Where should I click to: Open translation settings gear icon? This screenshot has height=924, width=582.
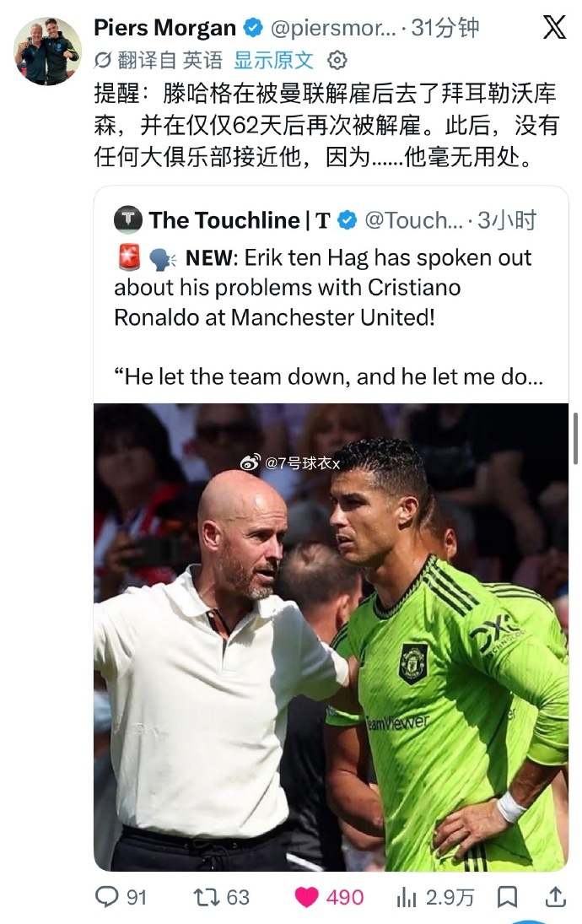pos(337,60)
